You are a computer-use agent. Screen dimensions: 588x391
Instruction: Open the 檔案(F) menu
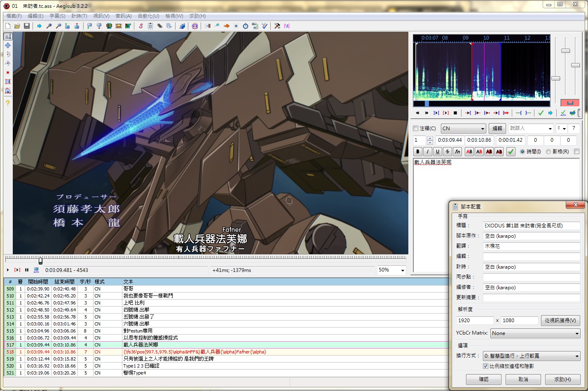(14, 16)
